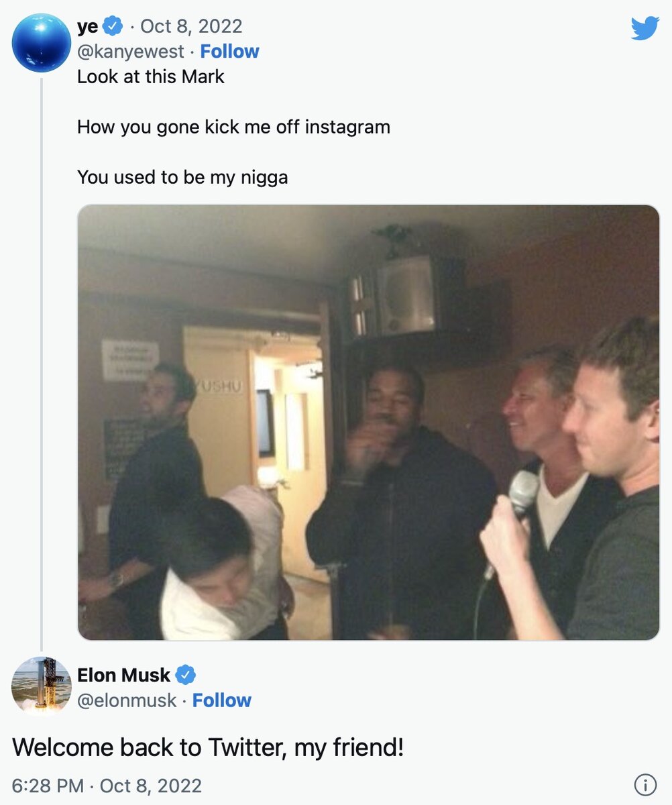
Task: Open the tweet info icon
Action: point(645,784)
